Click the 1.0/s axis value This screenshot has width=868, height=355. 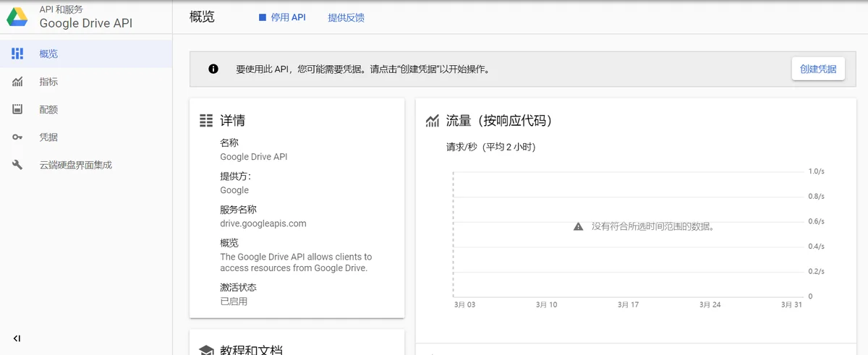tap(816, 171)
